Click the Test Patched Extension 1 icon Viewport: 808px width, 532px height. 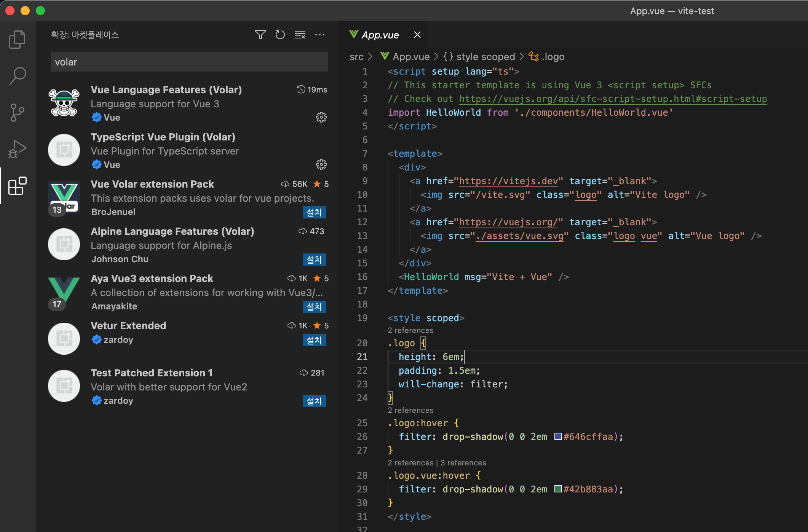(x=64, y=386)
